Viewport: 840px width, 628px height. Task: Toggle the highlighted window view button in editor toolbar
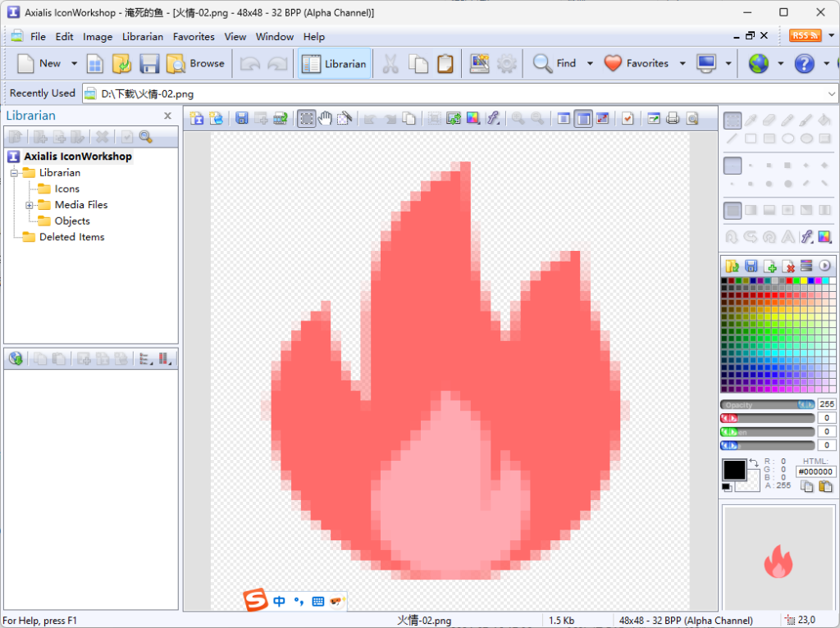[583, 118]
